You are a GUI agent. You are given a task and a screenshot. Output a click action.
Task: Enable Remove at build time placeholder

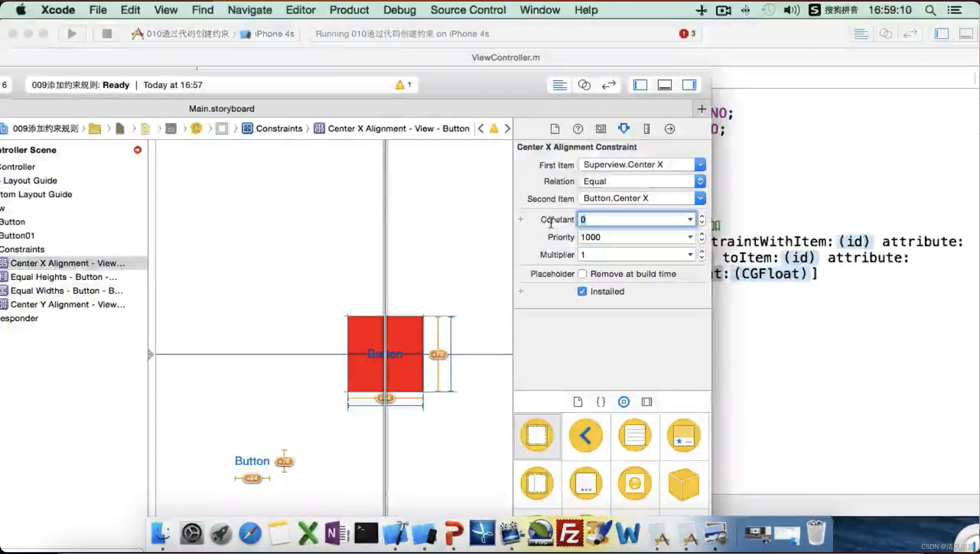click(582, 273)
